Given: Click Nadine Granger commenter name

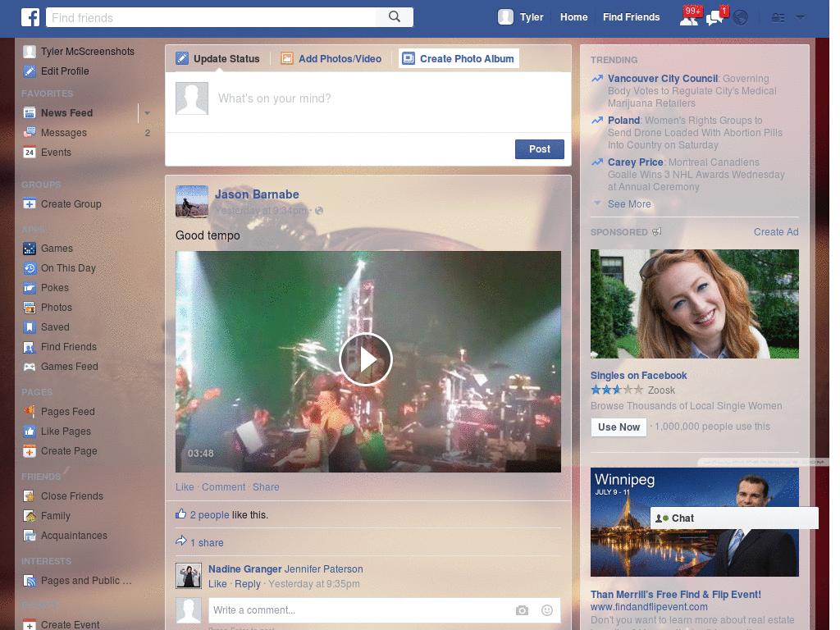Looking at the screenshot, I should [x=244, y=569].
